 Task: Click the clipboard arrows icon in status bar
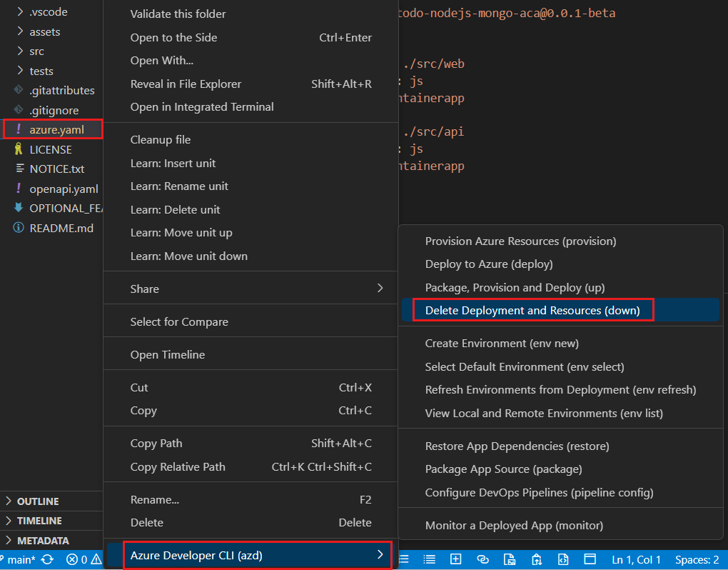[x=537, y=559]
